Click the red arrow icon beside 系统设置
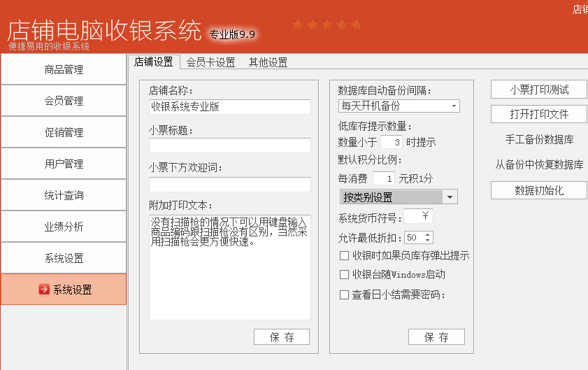 click(44, 290)
